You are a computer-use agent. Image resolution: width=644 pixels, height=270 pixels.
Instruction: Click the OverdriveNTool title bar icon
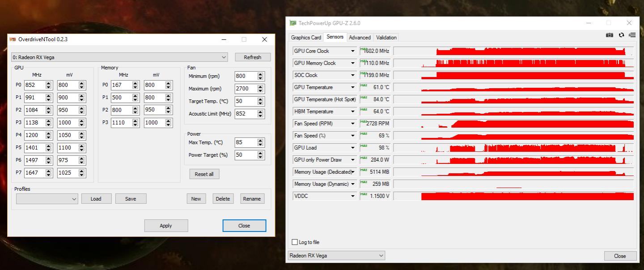pos(13,39)
